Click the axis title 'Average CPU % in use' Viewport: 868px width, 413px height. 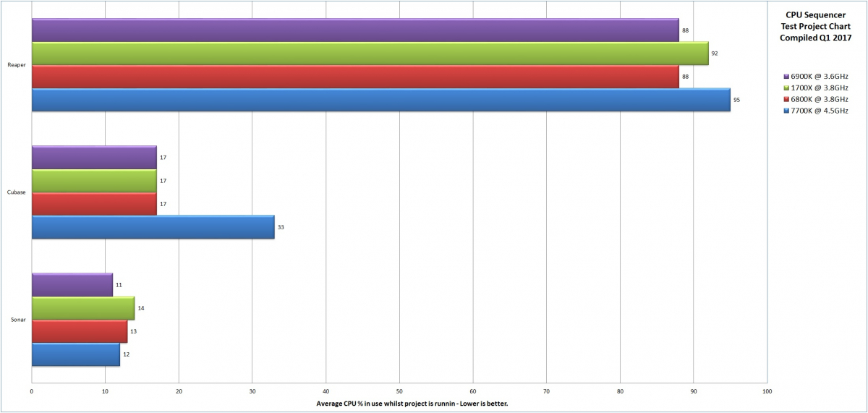tap(354, 404)
